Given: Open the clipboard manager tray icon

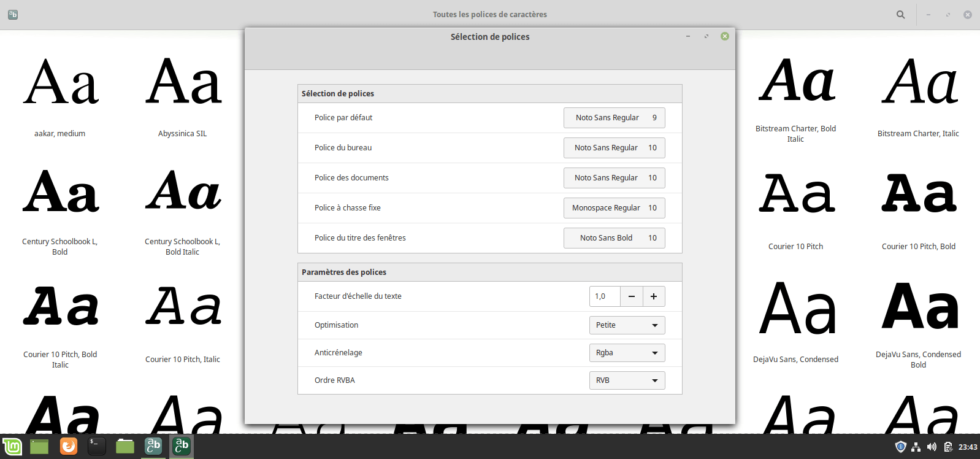Looking at the screenshot, I should tap(948, 447).
